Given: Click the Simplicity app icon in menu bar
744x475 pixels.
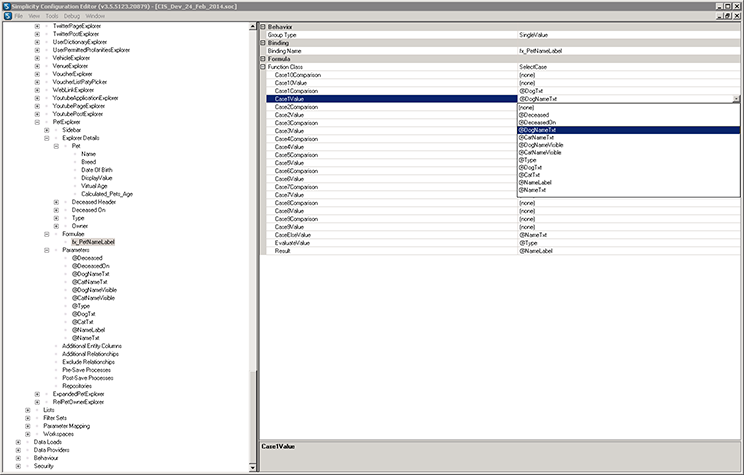Looking at the screenshot, I should [7, 16].
